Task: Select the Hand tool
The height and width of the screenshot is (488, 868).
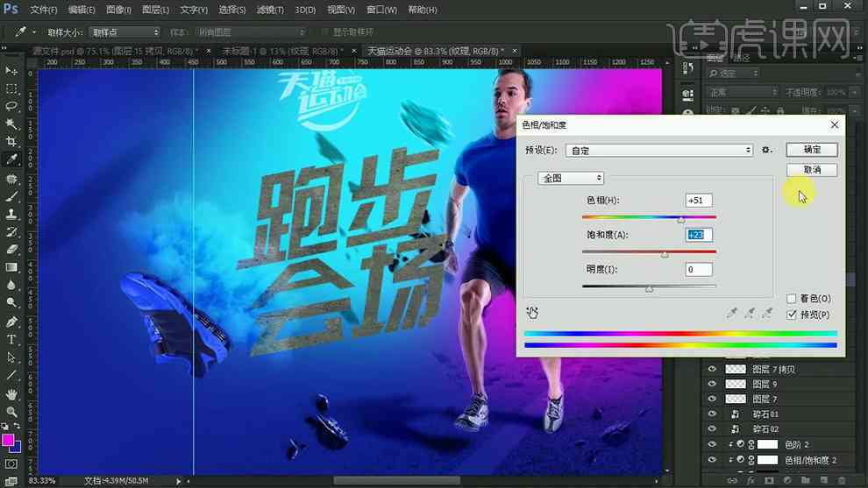Action: click(x=11, y=394)
